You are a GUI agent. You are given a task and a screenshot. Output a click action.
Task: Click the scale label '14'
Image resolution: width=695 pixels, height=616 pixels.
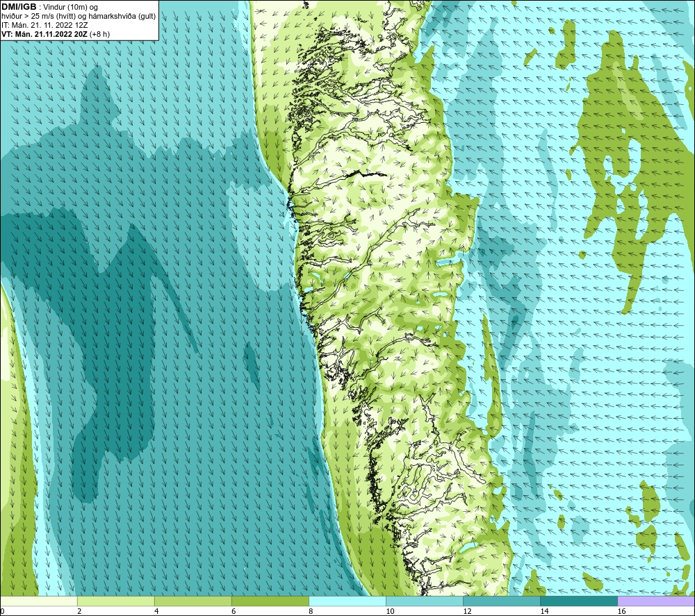click(544, 611)
